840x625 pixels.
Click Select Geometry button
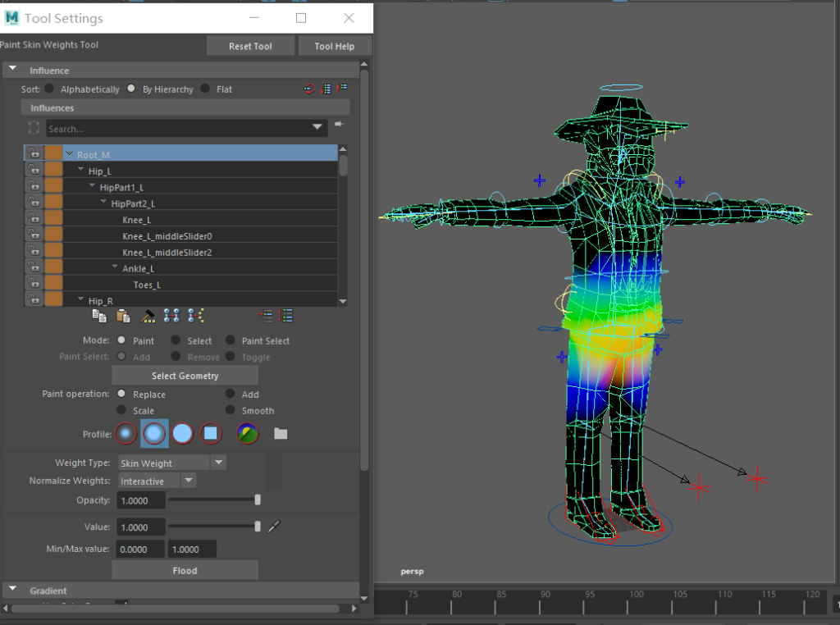[185, 376]
